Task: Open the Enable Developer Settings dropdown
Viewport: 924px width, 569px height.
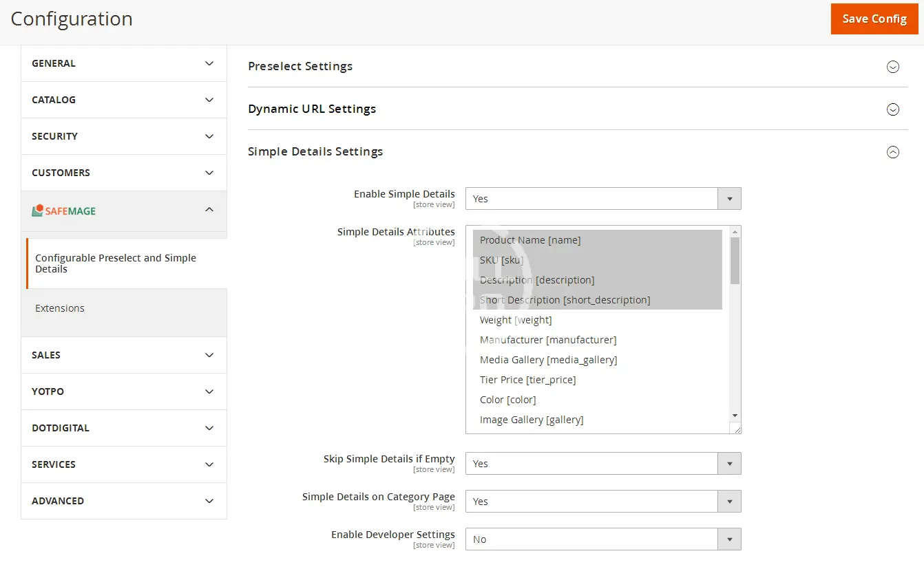Action: tap(602, 539)
